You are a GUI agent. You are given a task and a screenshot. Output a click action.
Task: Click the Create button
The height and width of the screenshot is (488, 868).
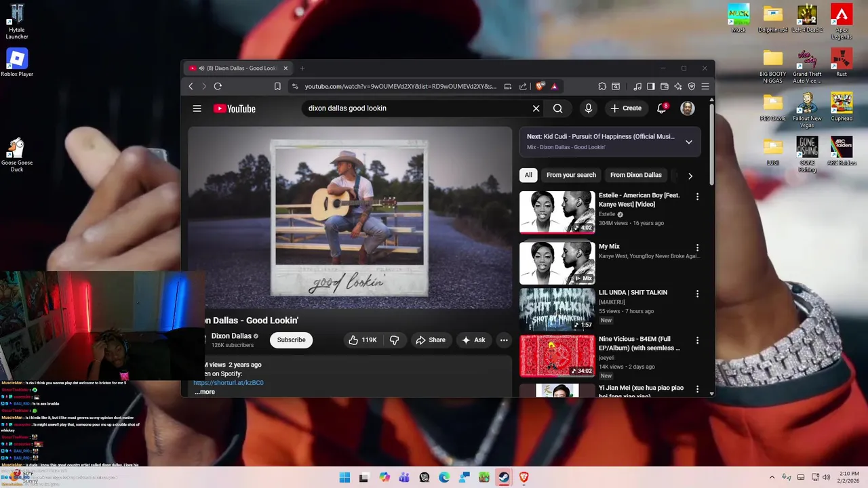pyautogui.click(x=625, y=108)
